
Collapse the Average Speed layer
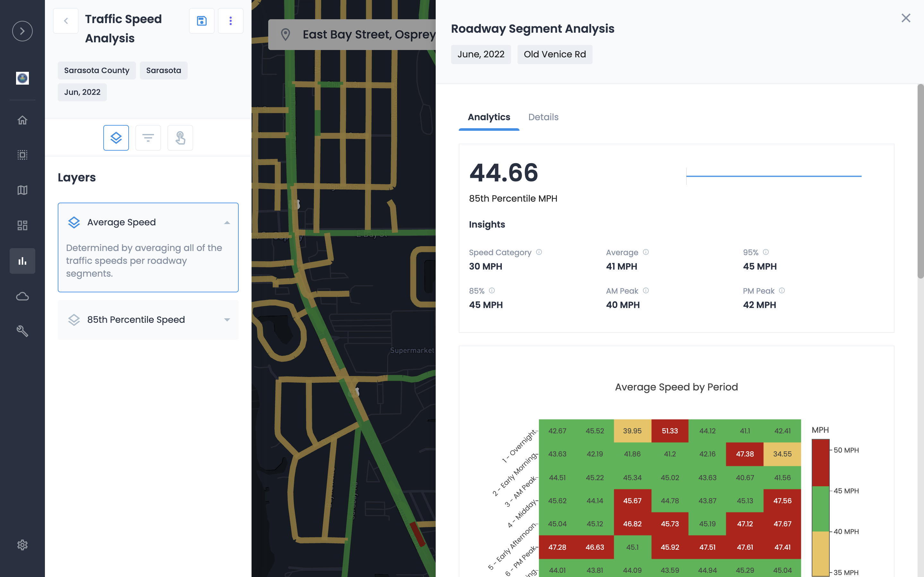pos(227,222)
